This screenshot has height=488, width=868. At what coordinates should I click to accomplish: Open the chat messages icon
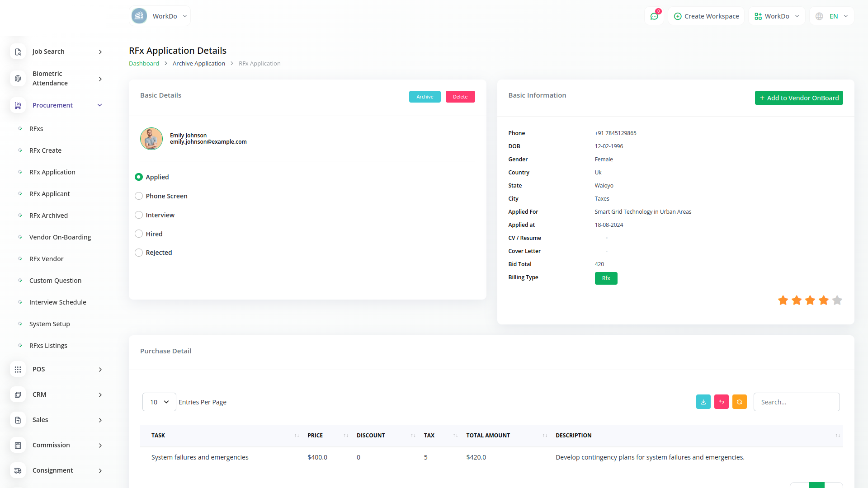click(x=654, y=16)
